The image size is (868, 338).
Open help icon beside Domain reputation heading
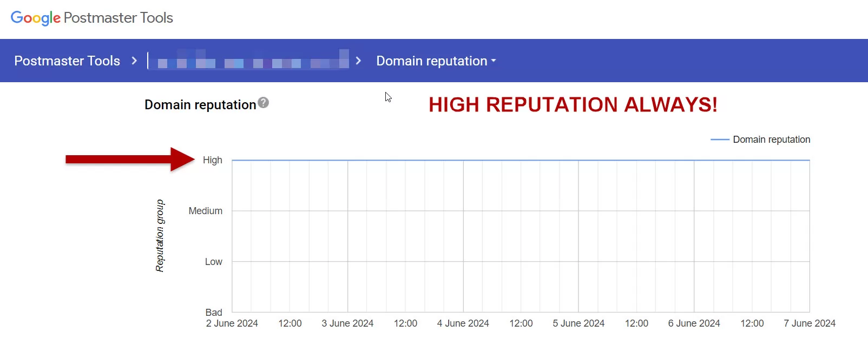(263, 103)
